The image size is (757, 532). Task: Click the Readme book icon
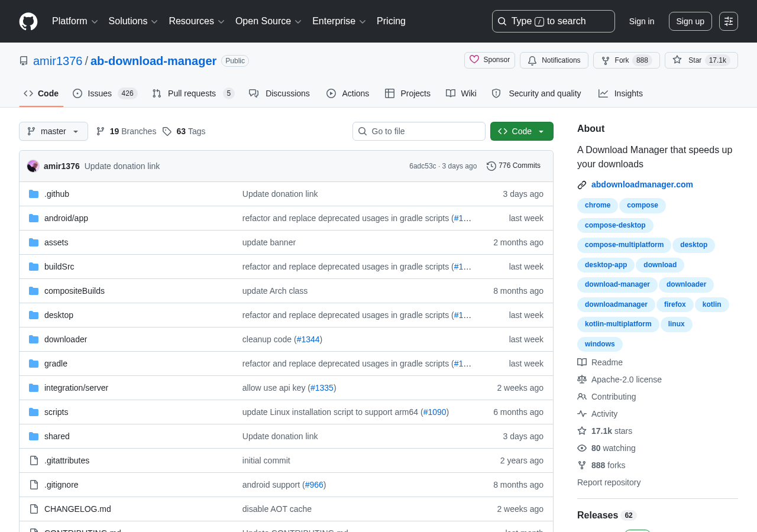[582, 362]
